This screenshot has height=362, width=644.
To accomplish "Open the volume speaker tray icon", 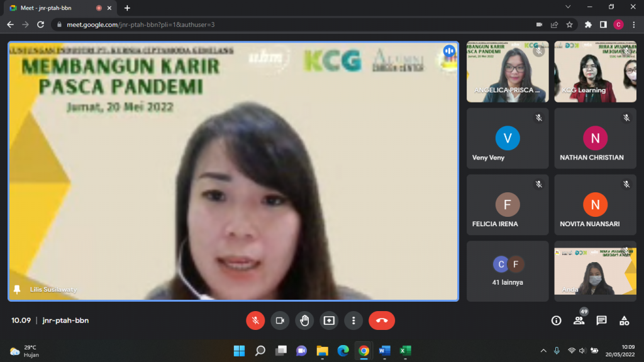I will pos(582,351).
